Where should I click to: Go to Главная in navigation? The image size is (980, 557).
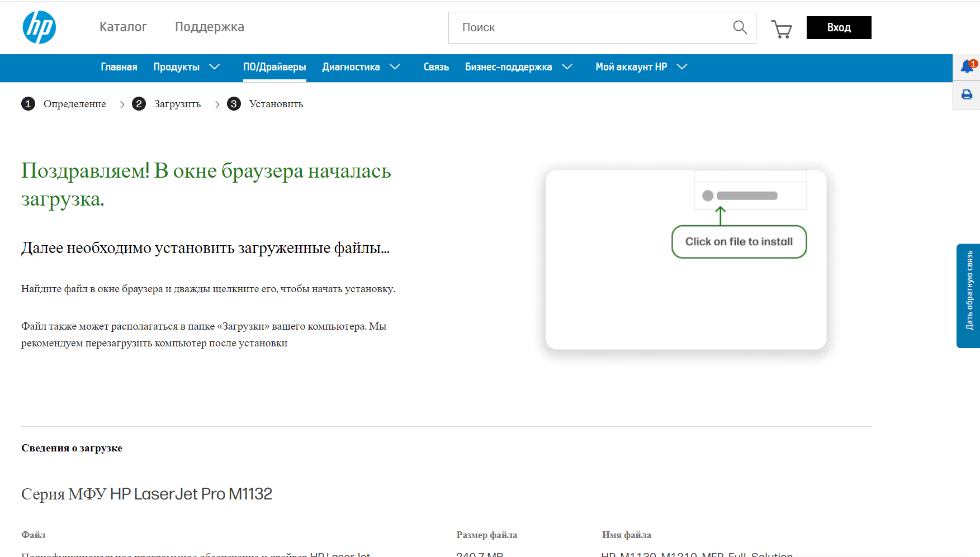pos(119,67)
